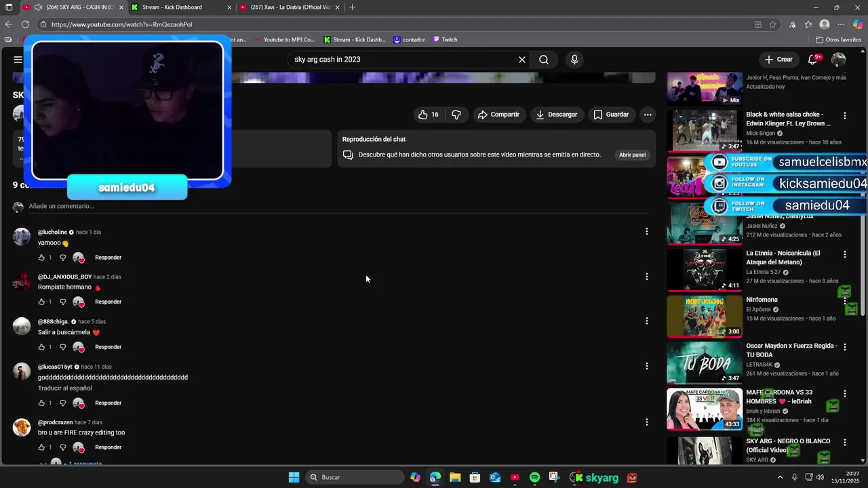Open the Mix playlist thumbnail
Image resolution: width=868 pixels, height=488 pixels.
coord(705,88)
